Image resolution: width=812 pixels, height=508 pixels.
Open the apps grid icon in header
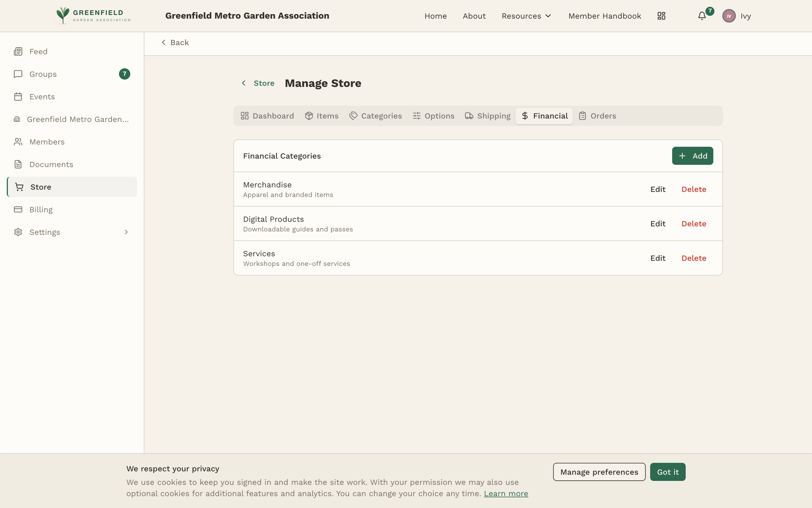click(661, 16)
